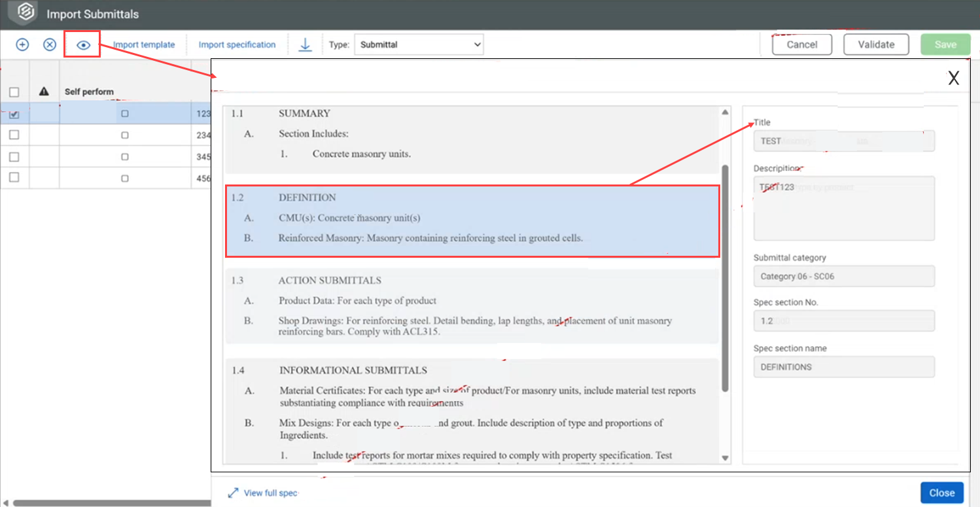Click the add row plus icon
Image resolution: width=980 pixels, height=507 pixels.
tap(22, 44)
